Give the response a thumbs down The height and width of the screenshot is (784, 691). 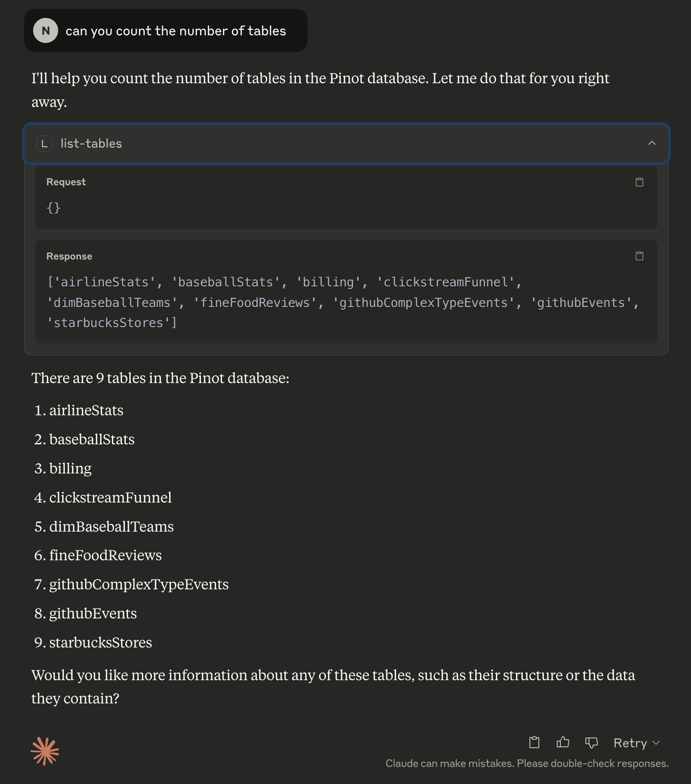[x=591, y=742]
